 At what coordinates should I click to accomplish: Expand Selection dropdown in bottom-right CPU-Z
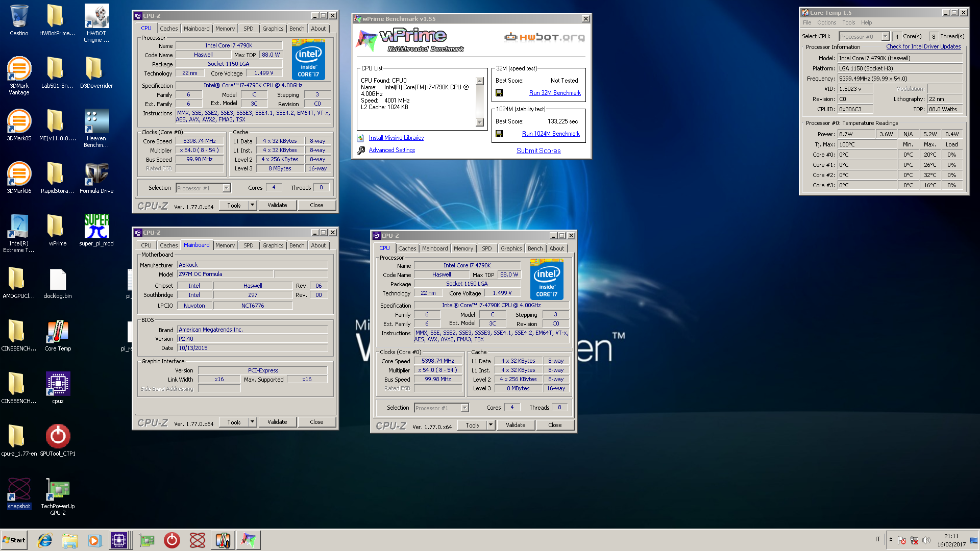[x=464, y=408]
